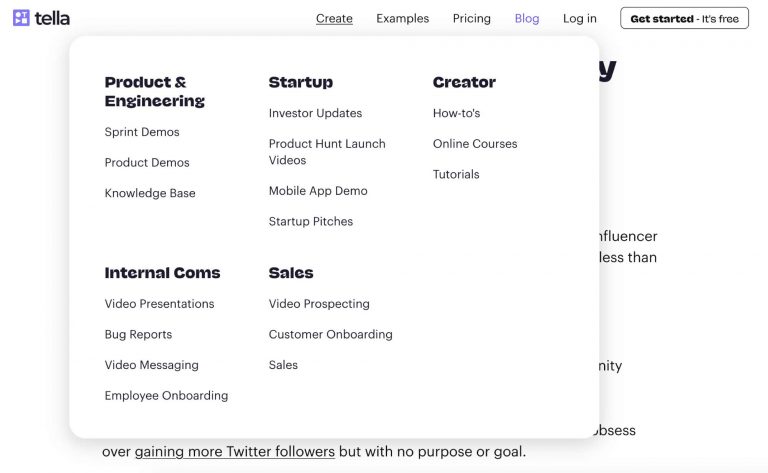Open Product Hunt Launch Videos
Image resolution: width=768 pixels, height=473 pixels.
(x=327, y=152)
